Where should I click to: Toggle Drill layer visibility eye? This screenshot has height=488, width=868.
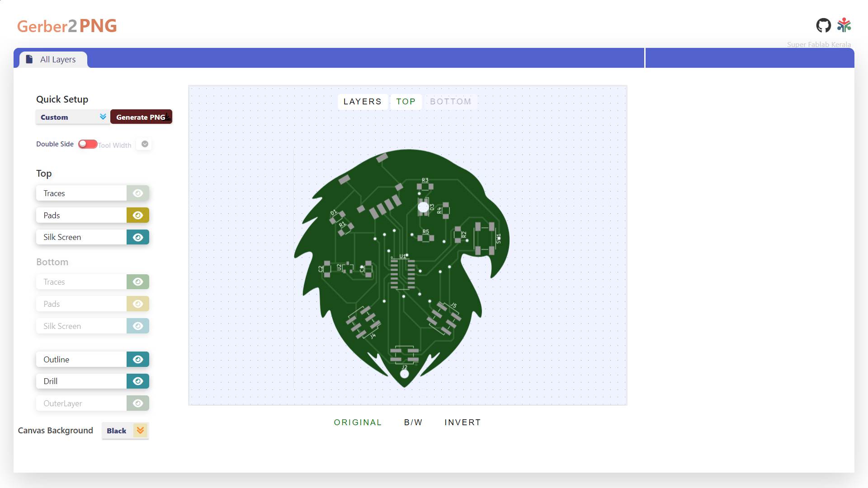tap(138, 381)
